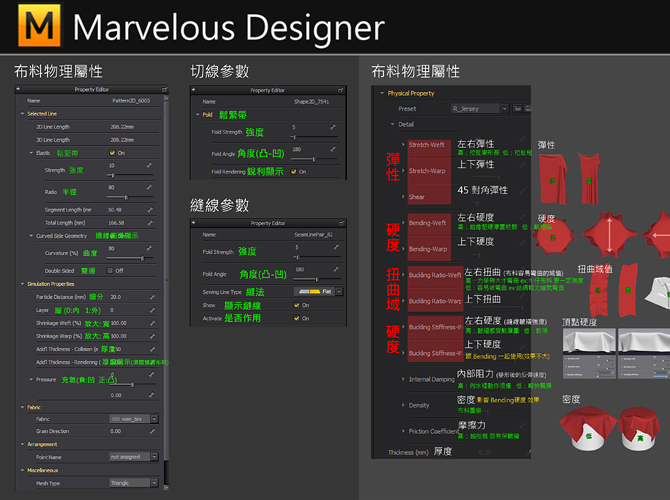Click edit pencil for SeamLinePair Fold Angle

[336, 269]
